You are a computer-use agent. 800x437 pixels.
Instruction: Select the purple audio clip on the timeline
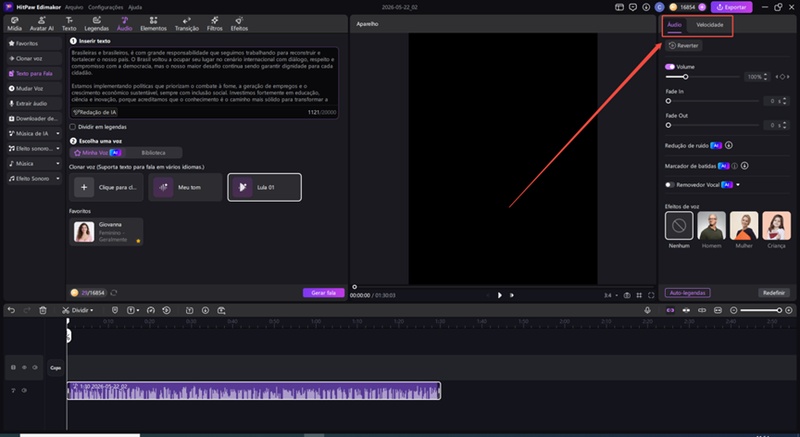[254, 391]
